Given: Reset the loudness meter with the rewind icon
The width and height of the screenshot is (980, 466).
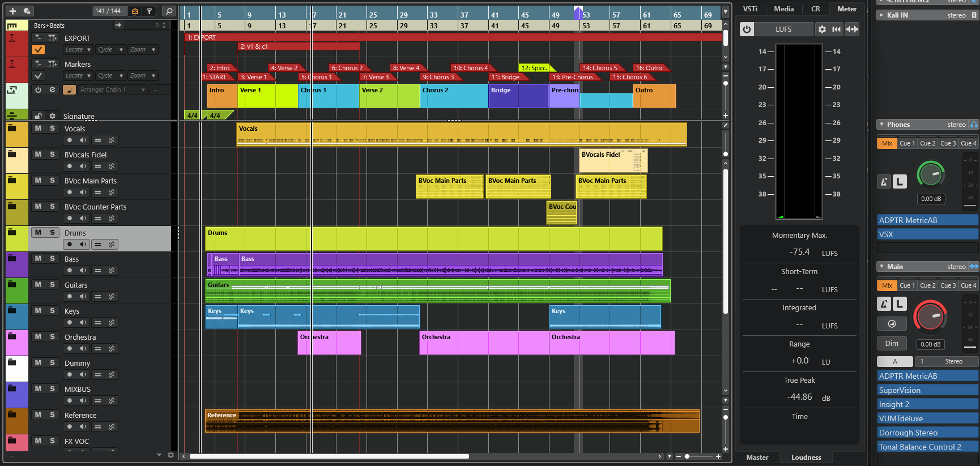Looking at the screenshot, I should pyautogui.click(x=837, y=29).
